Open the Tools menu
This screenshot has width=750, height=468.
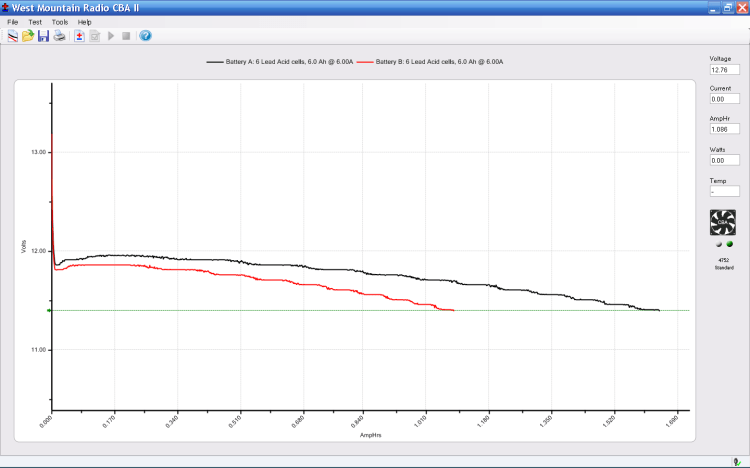pyautogui.click(x=60, y=21)
